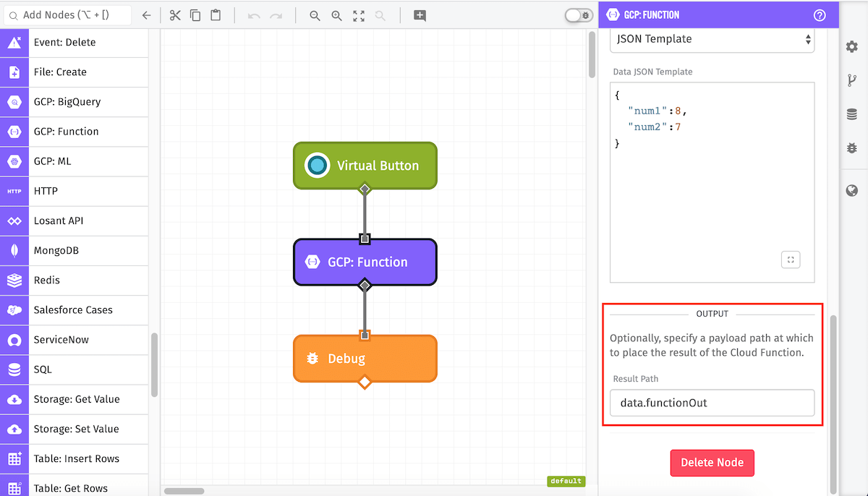Select the Virtual Button node on canvas
This screenshot has height=496, width=868.
click(x=365, y=166)
